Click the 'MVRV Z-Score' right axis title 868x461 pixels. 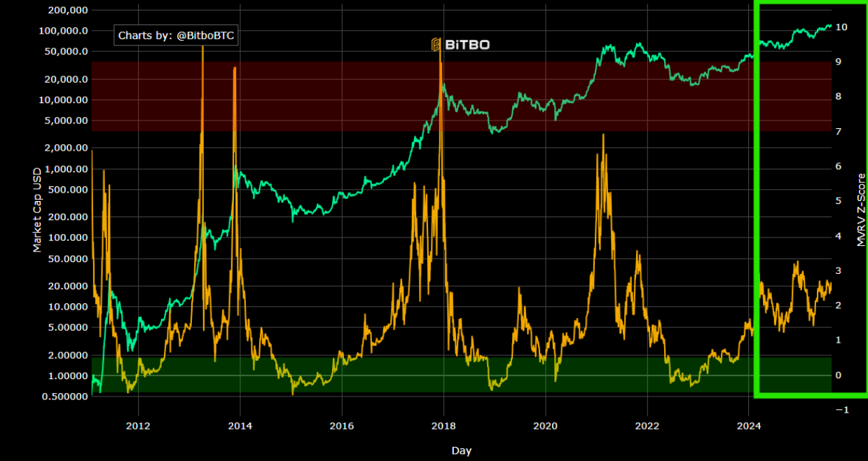click(861, 209)
